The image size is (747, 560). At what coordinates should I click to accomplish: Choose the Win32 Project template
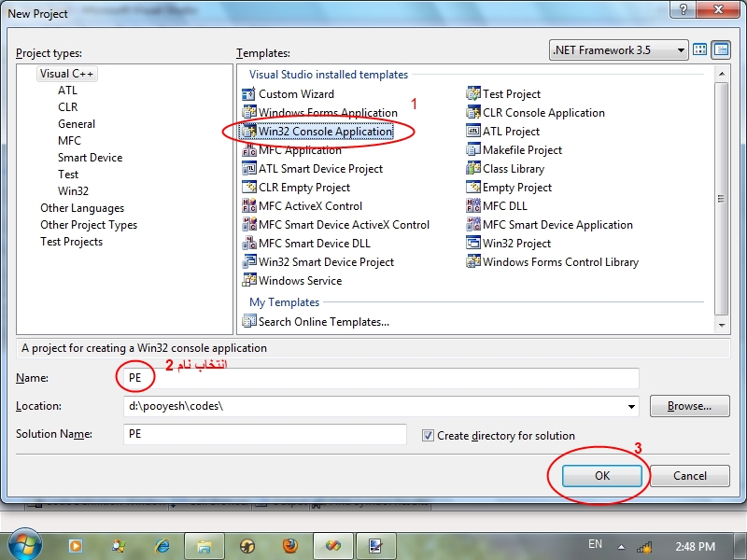pos(509,243)
